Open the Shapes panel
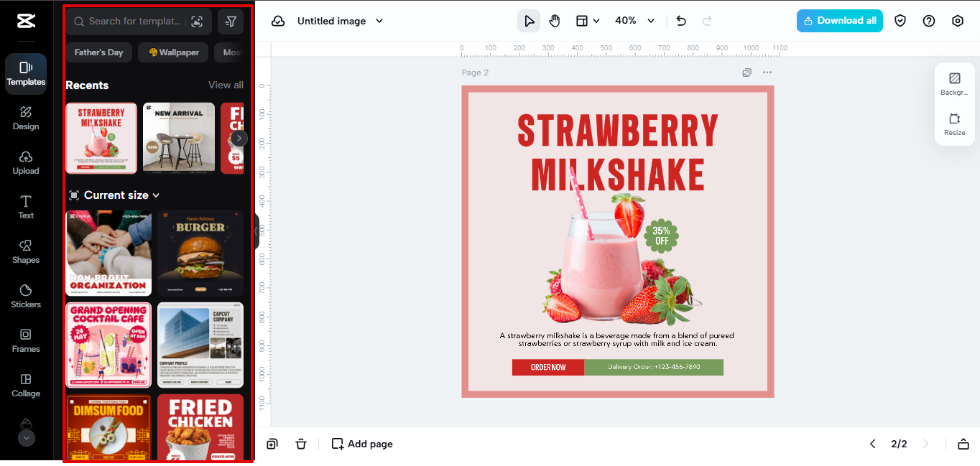 25,252
